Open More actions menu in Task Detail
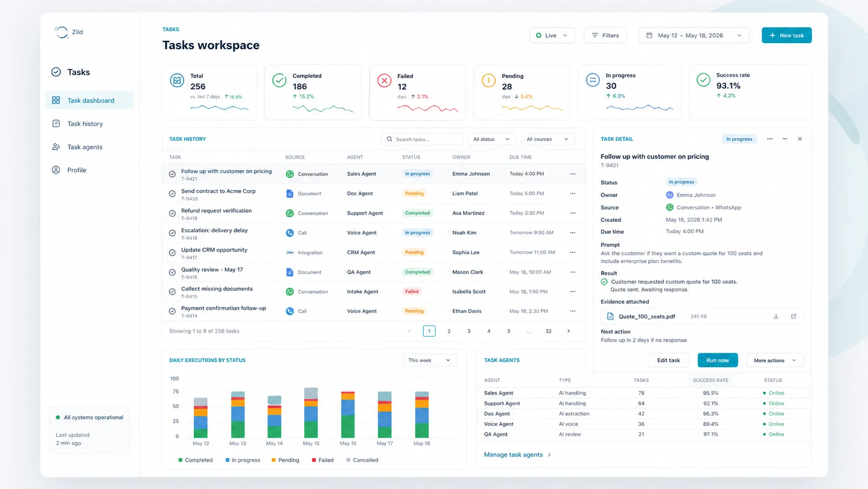 click(x=774, y=360)
